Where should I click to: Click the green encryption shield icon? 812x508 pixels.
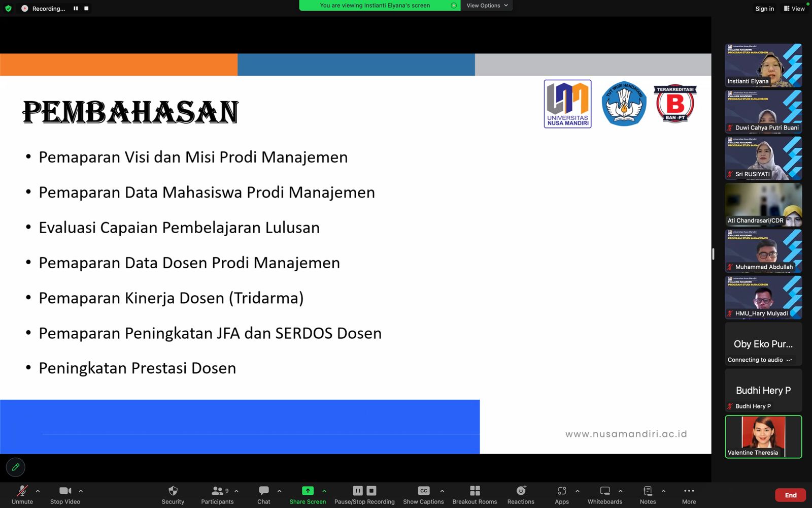coord(8,9)
